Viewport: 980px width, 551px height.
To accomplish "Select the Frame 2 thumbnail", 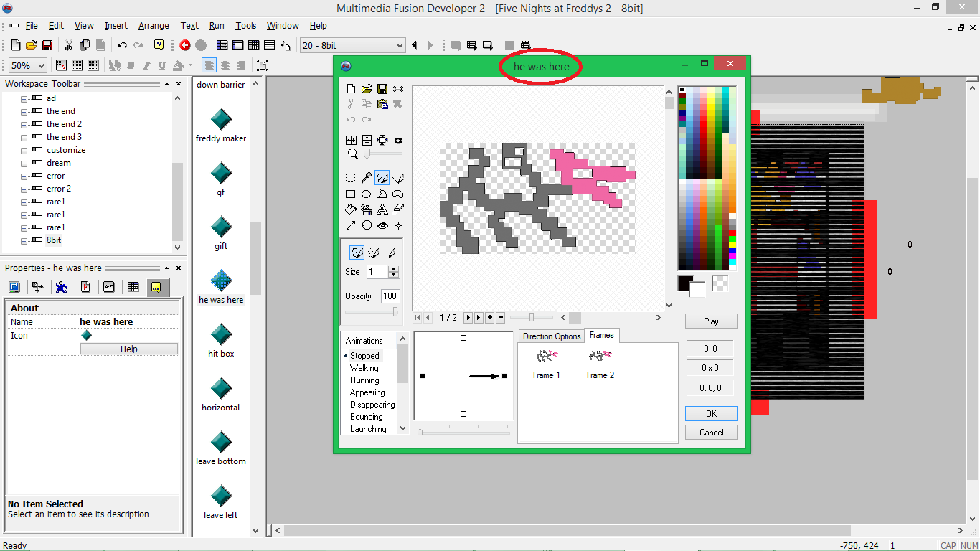I will pyautogui.click(x=600, y=364).
